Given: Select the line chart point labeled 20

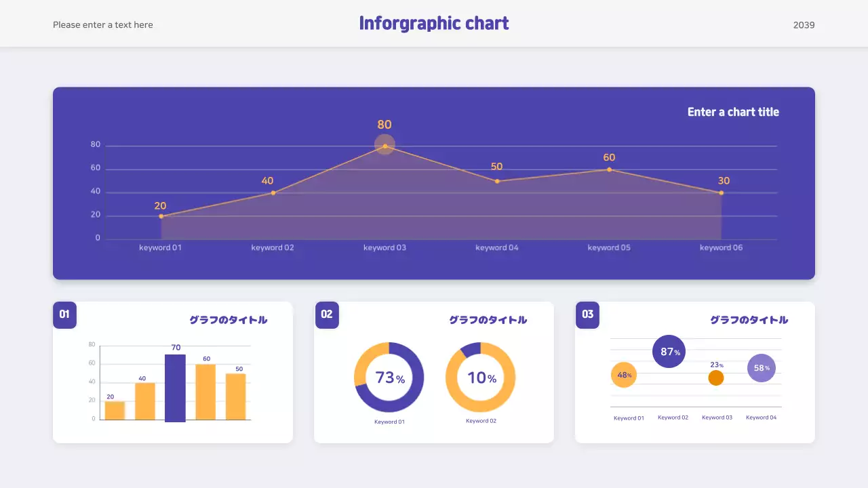Looking at the screenshot, I should coord(161,216).
